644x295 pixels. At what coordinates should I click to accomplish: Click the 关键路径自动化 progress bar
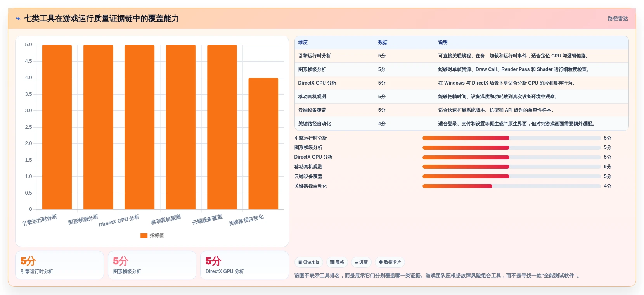click(511, 186)
